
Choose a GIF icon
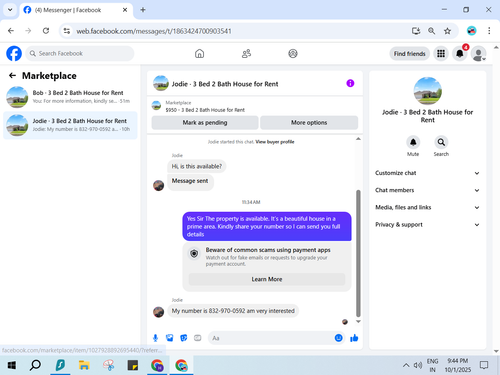[198, 338]
